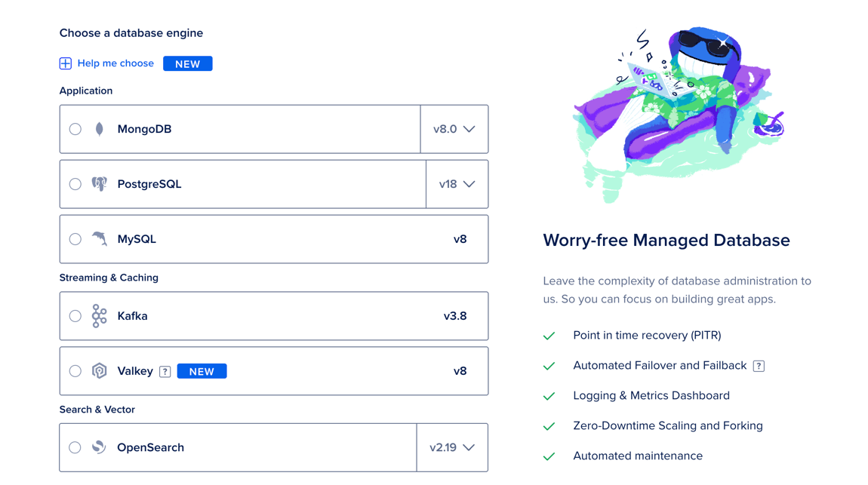The image size is (868, 485).
Task: Select the OpenSearch radio button
Action: point(75,447)
